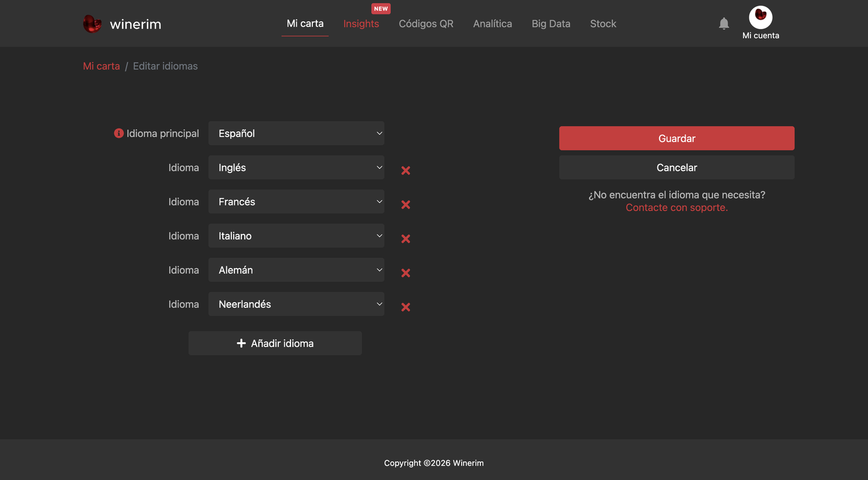868x480 pixels.
Task: Open the Analítica tab
Action: pyautogui.click(x=492, y=24)
